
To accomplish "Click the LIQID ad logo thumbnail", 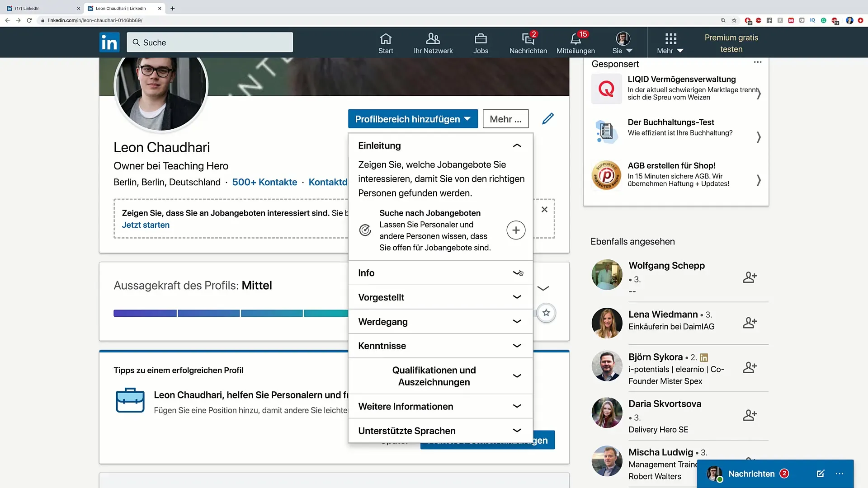I will tap(606, 89).
